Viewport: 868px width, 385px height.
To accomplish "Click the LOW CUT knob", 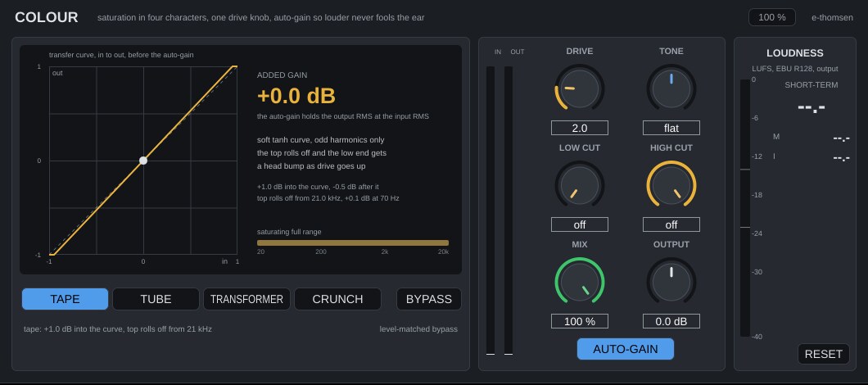I will tap(580, 186).
